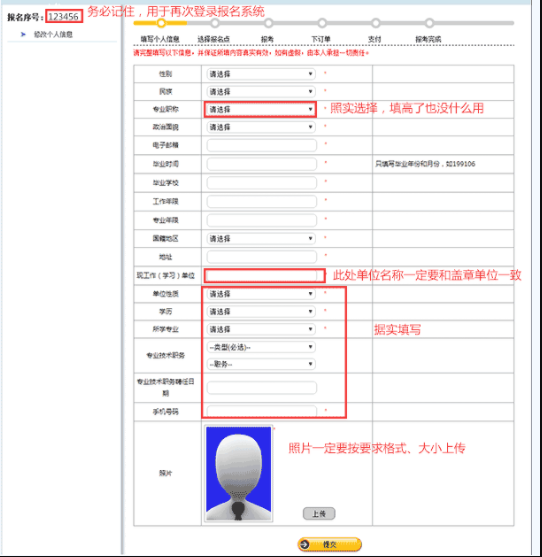Viewport: 542px width, 557px height.
Task: Click the 下订单 progress step circle
Action: coord(322,23)
